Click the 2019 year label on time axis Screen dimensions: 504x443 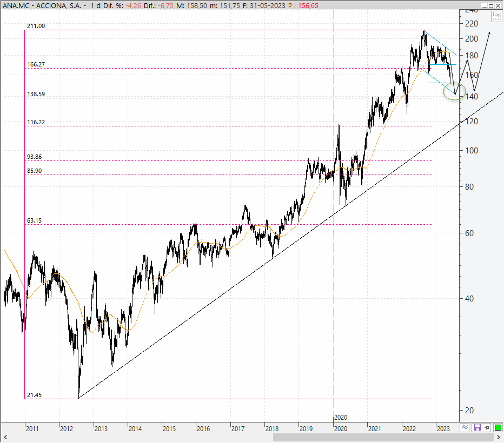pyautogui.click(x=306, y=428)
